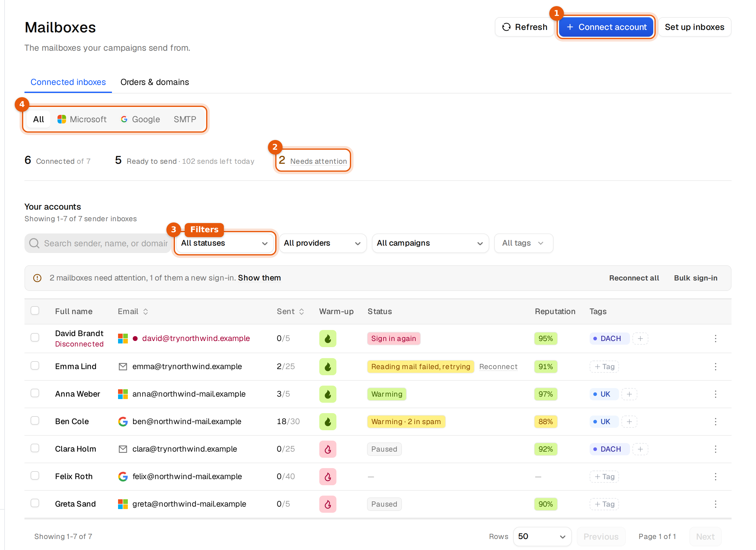Switch to the Orders & domains tab
Screen dimensions: 756x550
click(155, 82)
